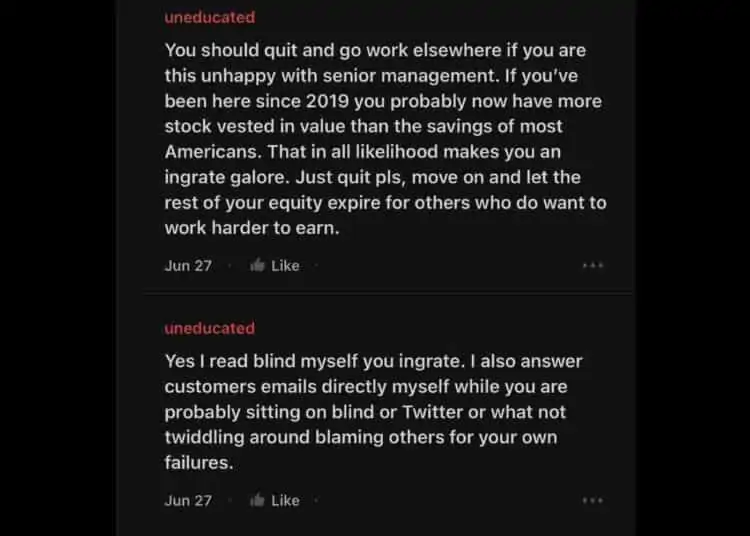Open the top comment's "uneducated" username
The height and width of the screenshot is (536, 750).
coord(209,17)
